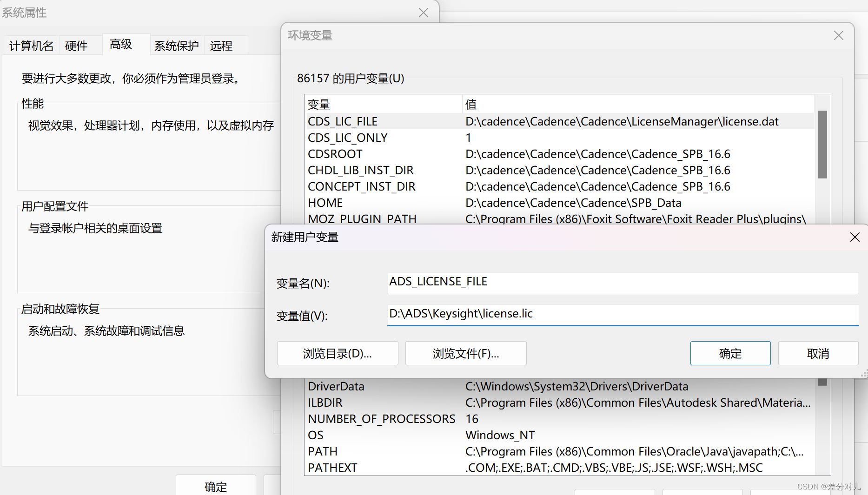Select the CHDL_LIB_INST_DIR variable row
Viewport: 868px width, 495px height.
[x=560, y=170]
